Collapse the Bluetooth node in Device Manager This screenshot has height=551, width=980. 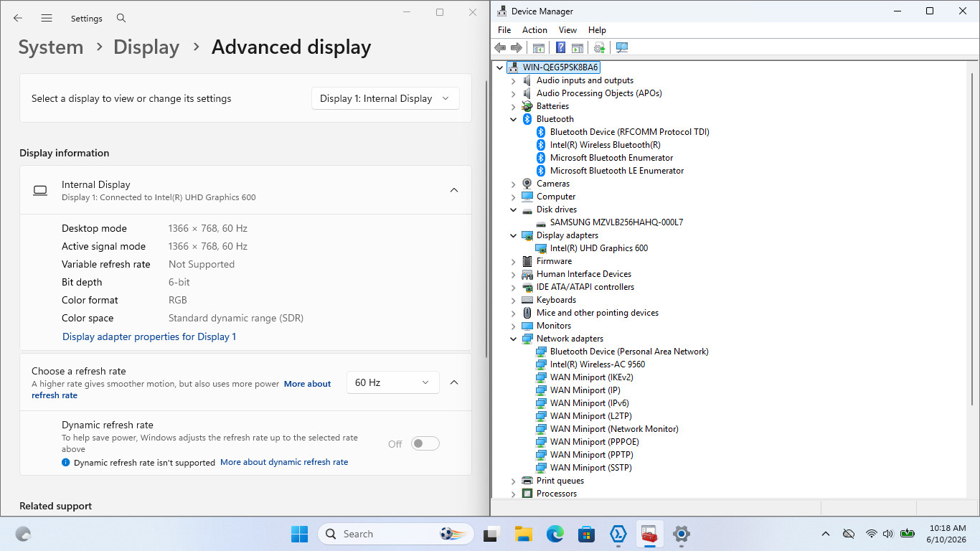tap(513, 119)
